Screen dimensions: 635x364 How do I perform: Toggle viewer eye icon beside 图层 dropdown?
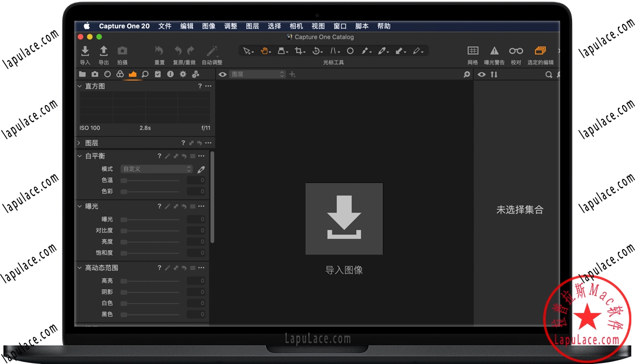[223, 74]
